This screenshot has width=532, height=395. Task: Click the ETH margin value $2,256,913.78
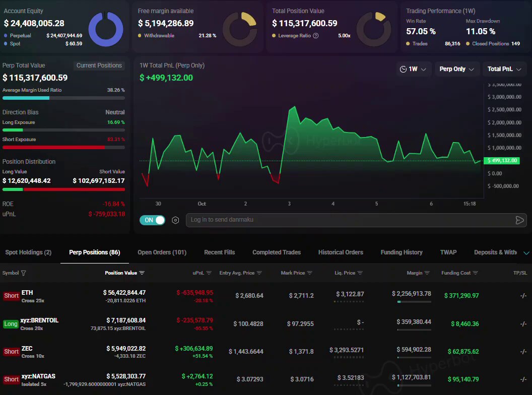pyautogui.click(x=412, y=294)
